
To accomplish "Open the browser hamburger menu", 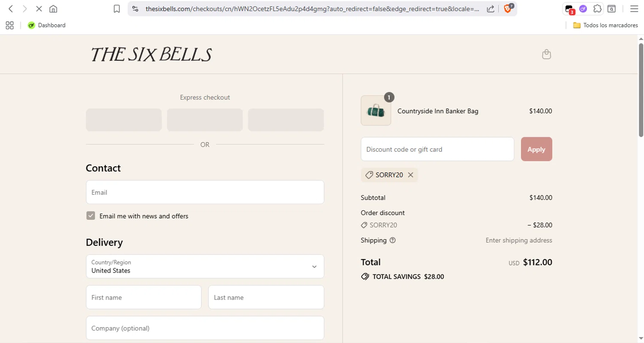I will (x=634, y=9).
